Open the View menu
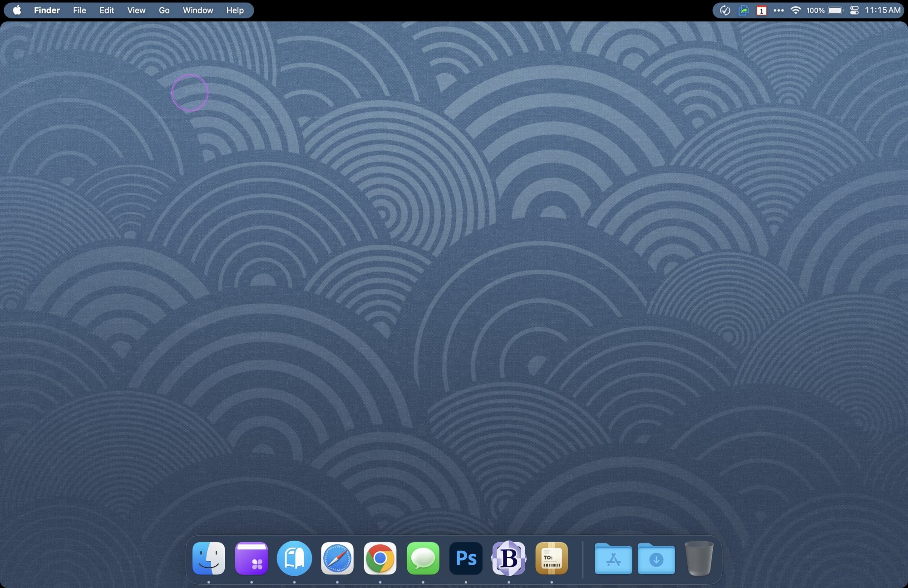This screenshot has width=908, height=588. coord(136,10)
